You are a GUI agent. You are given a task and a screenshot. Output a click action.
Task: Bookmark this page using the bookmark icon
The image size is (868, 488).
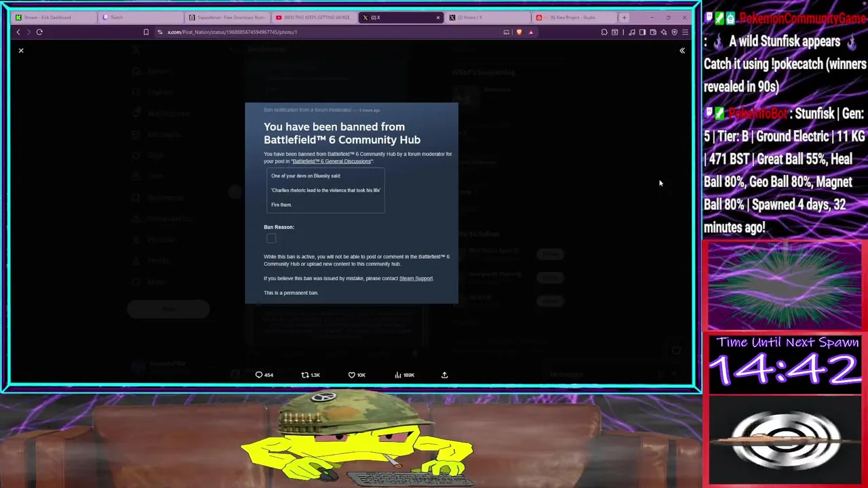pos(146,32)
